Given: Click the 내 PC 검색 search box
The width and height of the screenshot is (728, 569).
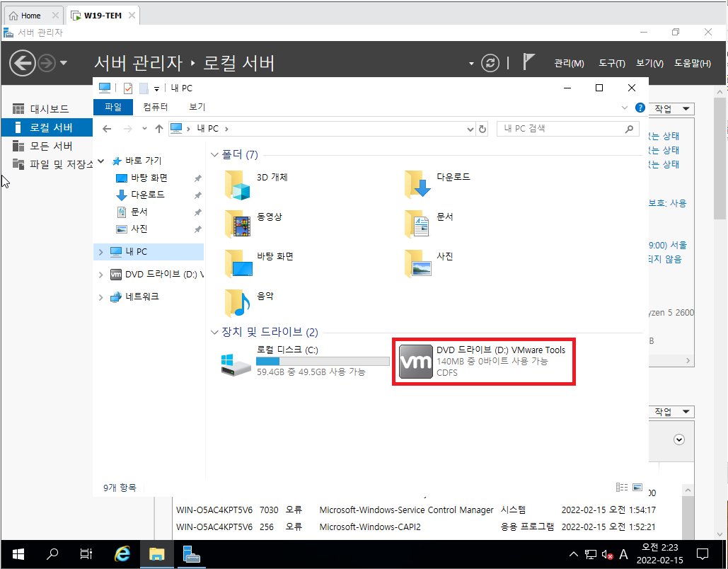Looking at the screenshot, I should pos(567,129).
